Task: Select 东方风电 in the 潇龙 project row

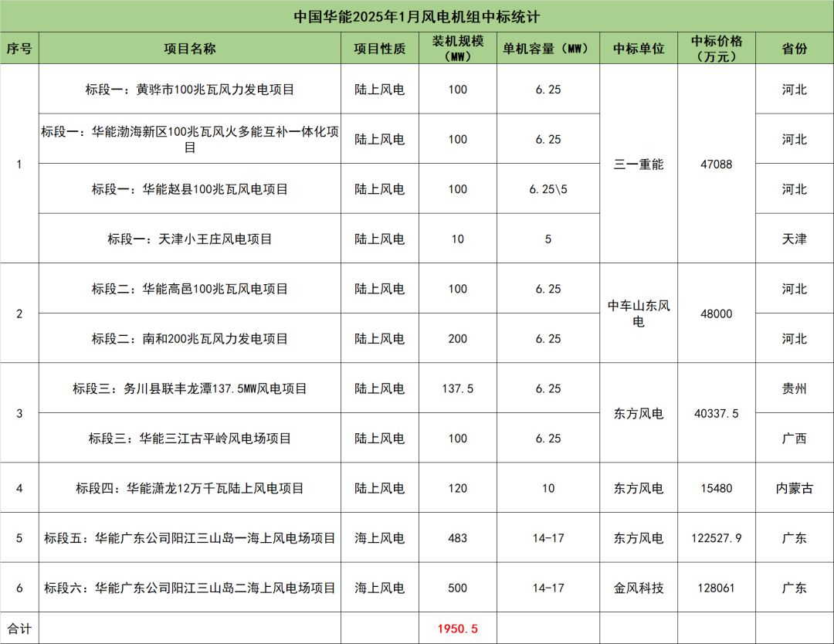Action: pos(639,488)
